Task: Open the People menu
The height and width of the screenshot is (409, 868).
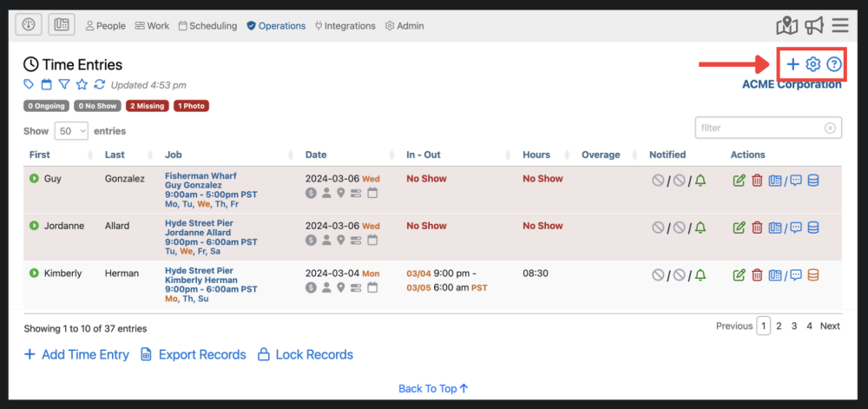Action: (105, 26)
